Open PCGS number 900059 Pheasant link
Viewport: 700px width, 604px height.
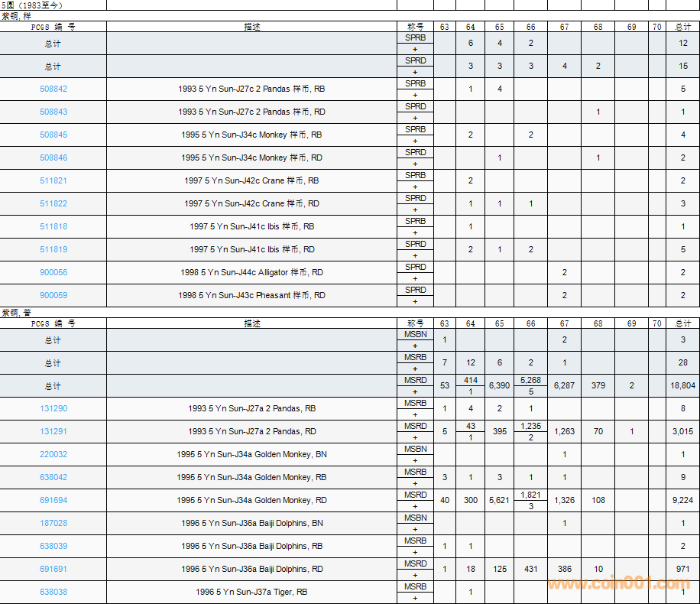pyautogui.click(x=53, y=296)
